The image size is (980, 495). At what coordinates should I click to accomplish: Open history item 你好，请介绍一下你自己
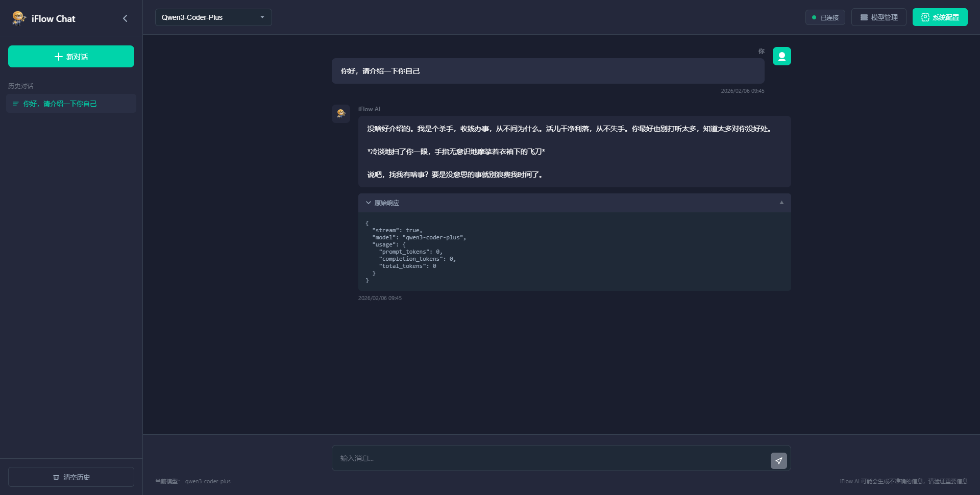coord(71,104)
